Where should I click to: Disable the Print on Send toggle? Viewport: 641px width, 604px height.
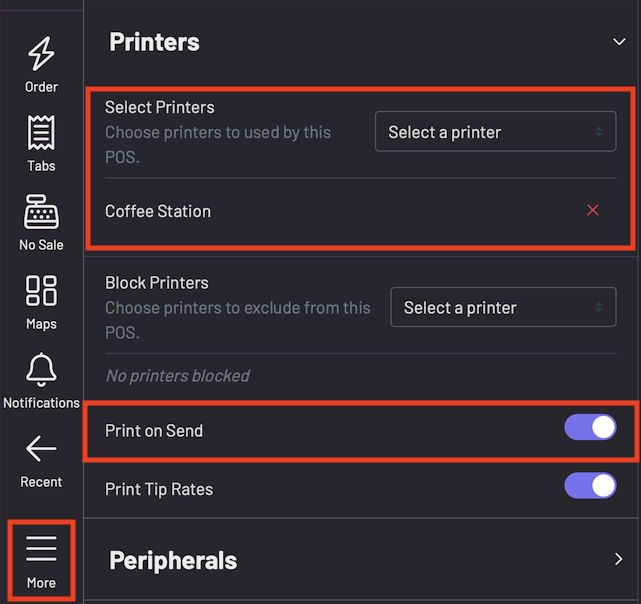(x=590, y=428)
